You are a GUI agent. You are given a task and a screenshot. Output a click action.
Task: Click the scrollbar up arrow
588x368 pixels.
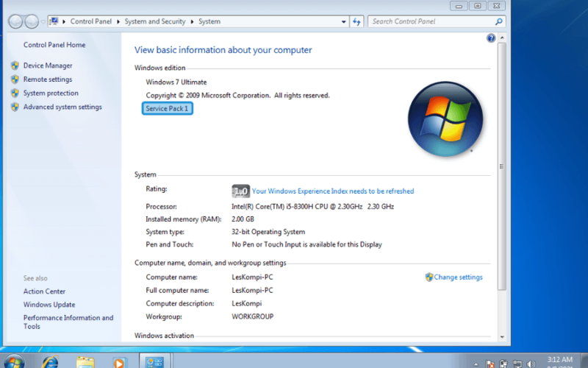pyautogui.click(x=502, y=38)
